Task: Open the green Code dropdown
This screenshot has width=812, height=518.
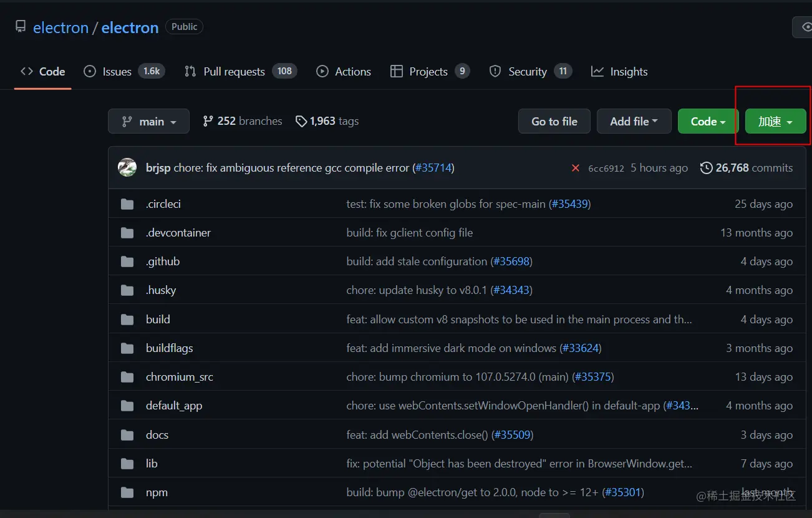Action: click(708, 122)
